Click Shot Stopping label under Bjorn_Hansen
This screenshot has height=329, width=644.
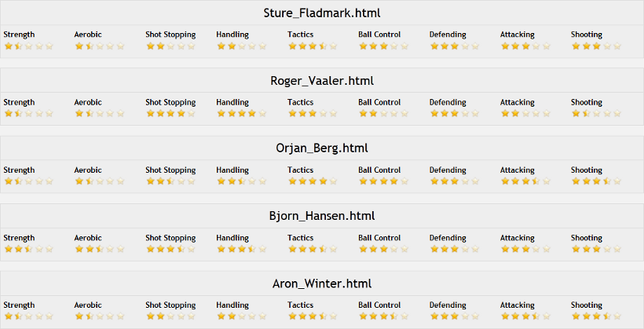[170, 238]
